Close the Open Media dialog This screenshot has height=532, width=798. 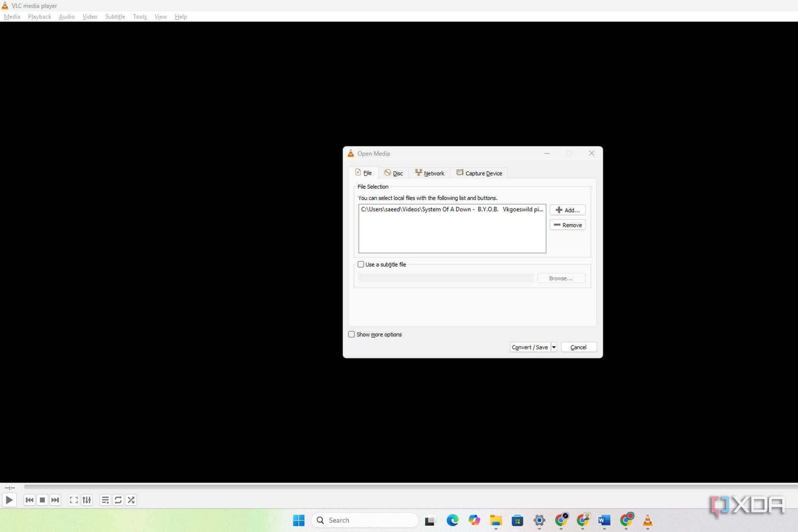point(591,154)
